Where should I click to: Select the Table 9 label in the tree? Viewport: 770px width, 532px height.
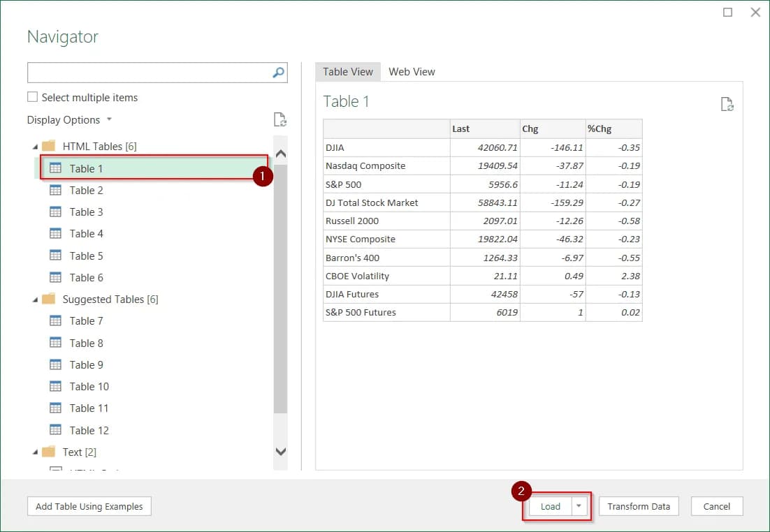pyautogui.click(x=87, y=365)
